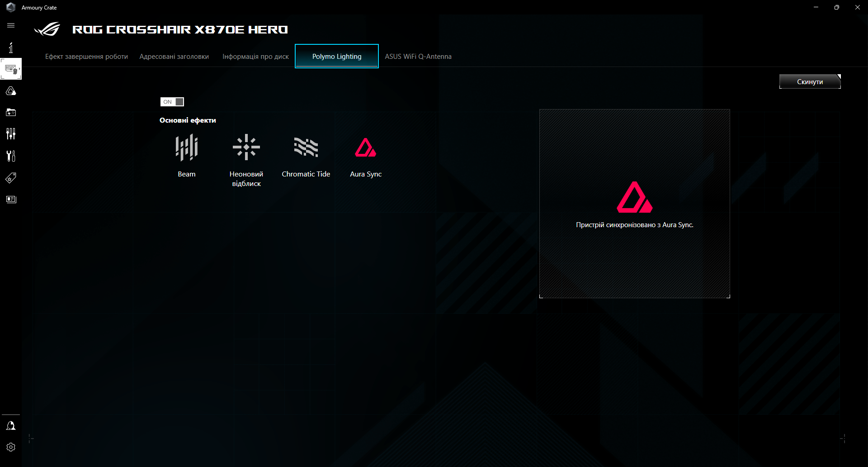Screen dimensions: 868x467
Task: Open the promotions panel via tag icon
Action: point(11,177)
